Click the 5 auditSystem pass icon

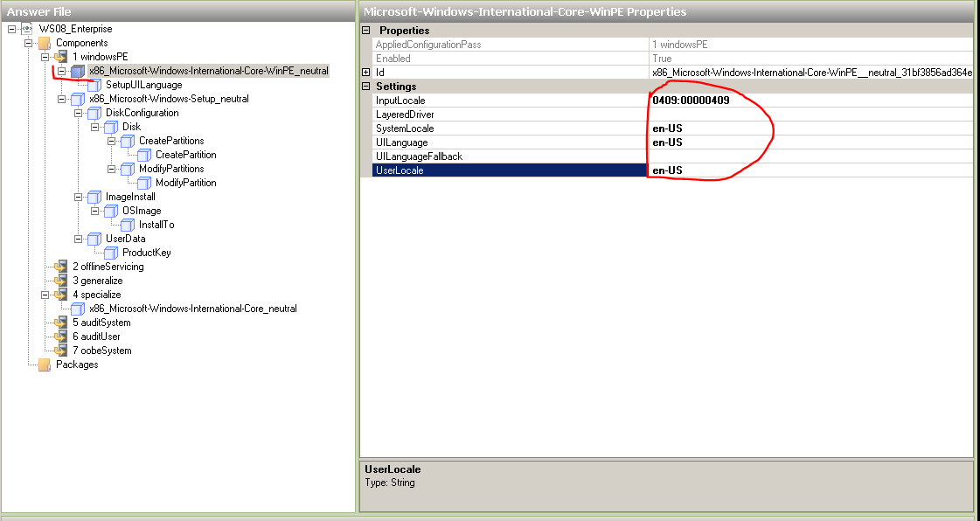click(60, 323)
